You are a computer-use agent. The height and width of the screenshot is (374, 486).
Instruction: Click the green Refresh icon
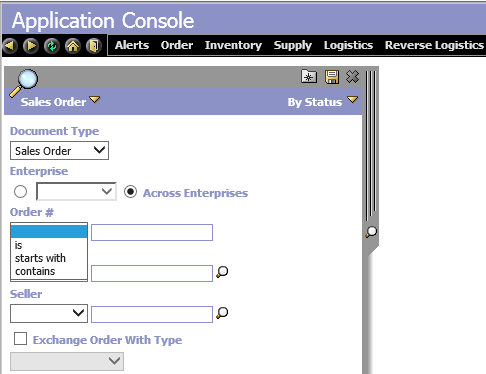point(52,45)
